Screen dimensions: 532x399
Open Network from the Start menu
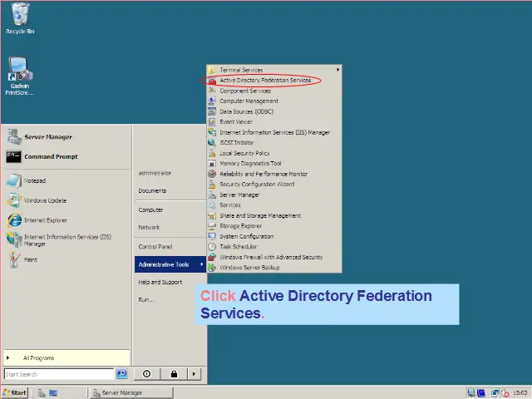click(x=149, y=227)
